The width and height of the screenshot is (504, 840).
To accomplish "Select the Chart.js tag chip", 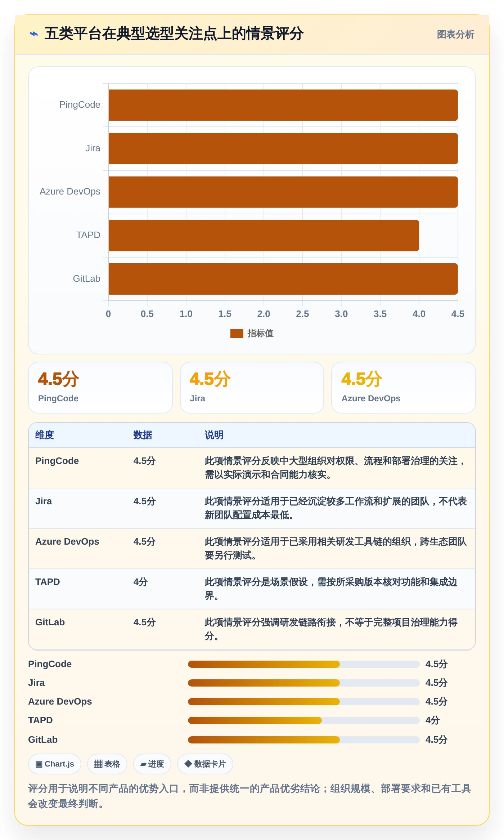I will pos(55,764).
